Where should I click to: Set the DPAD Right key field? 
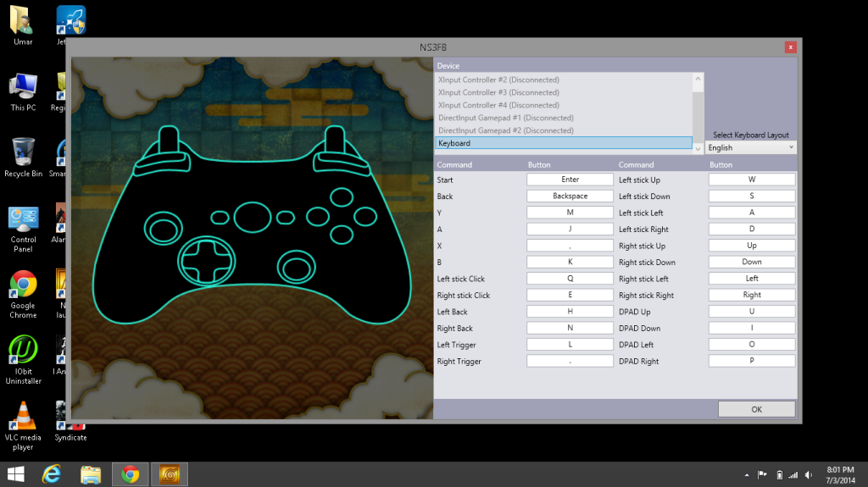pyautogui.click(x=752, y=361)
